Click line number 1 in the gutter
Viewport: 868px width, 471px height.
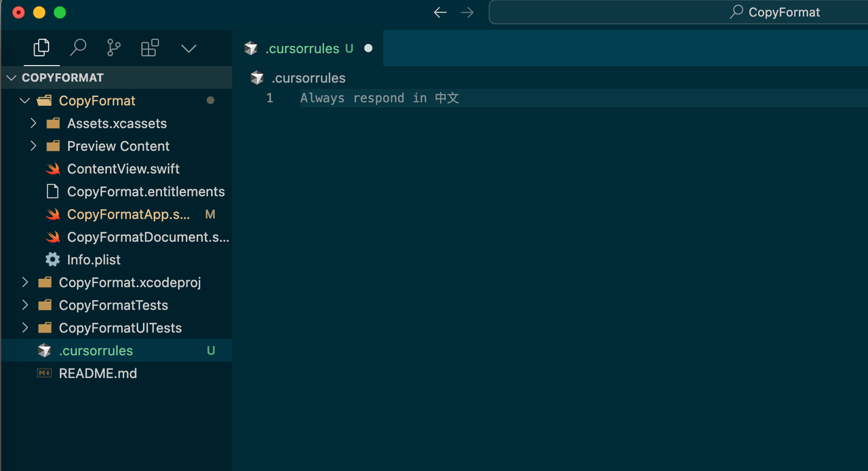(269, 98)
